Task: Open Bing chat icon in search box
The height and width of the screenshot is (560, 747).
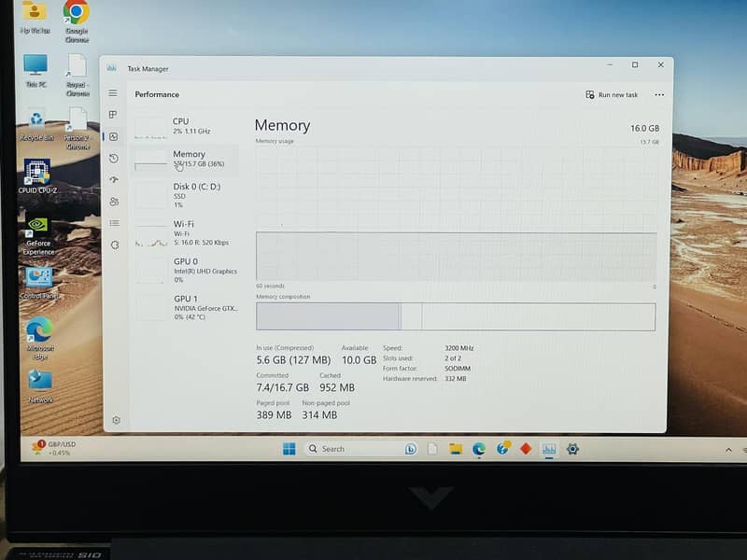Action: (x=410, y=449)
